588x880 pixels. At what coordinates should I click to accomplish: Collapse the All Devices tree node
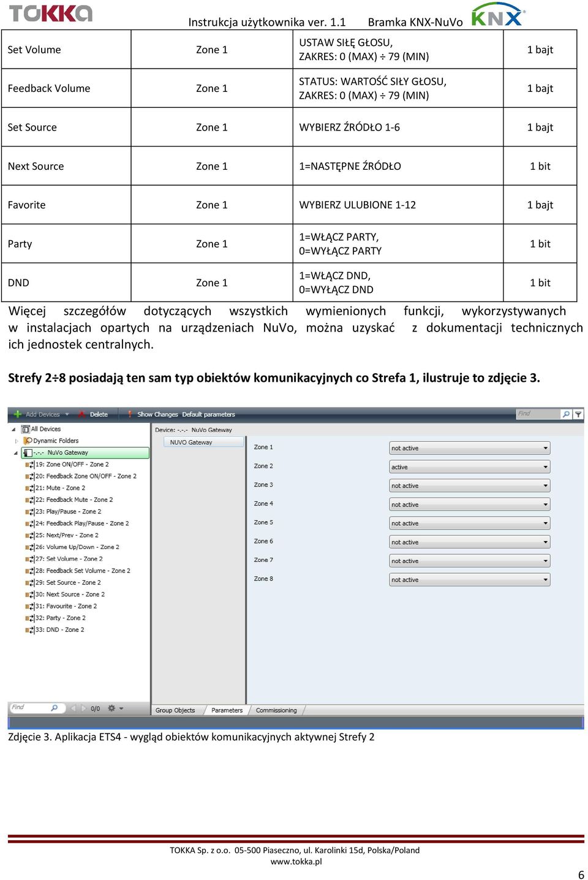pyautogui.click(x=13, y=430)
